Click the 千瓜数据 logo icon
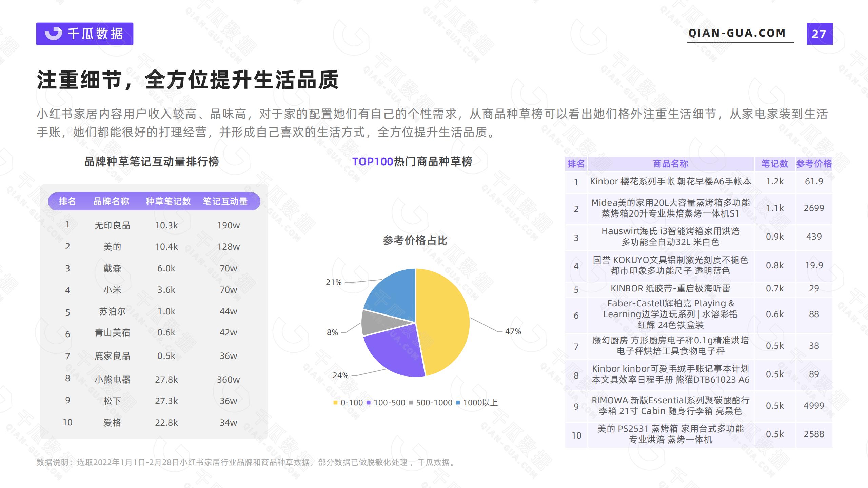 (54, 34)
